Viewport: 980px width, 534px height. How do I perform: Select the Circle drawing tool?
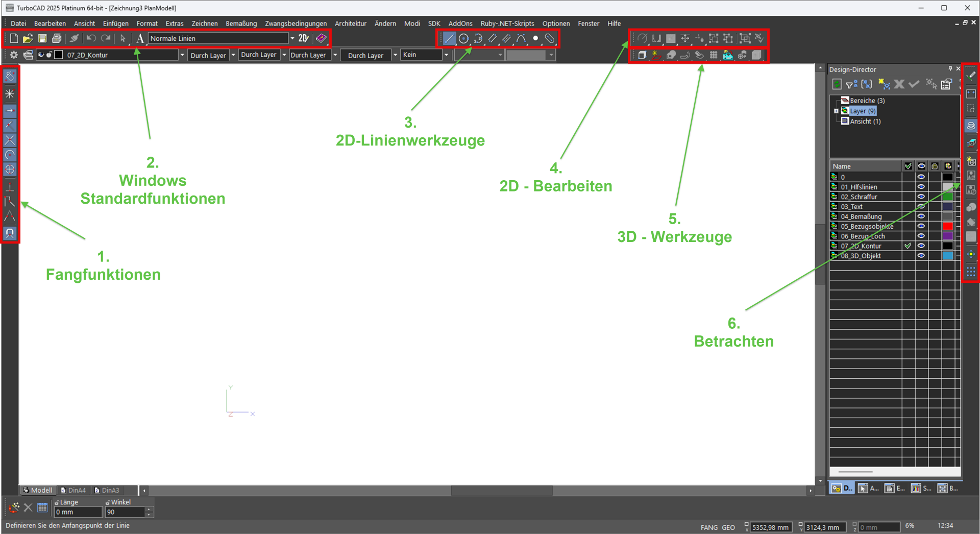463,38
